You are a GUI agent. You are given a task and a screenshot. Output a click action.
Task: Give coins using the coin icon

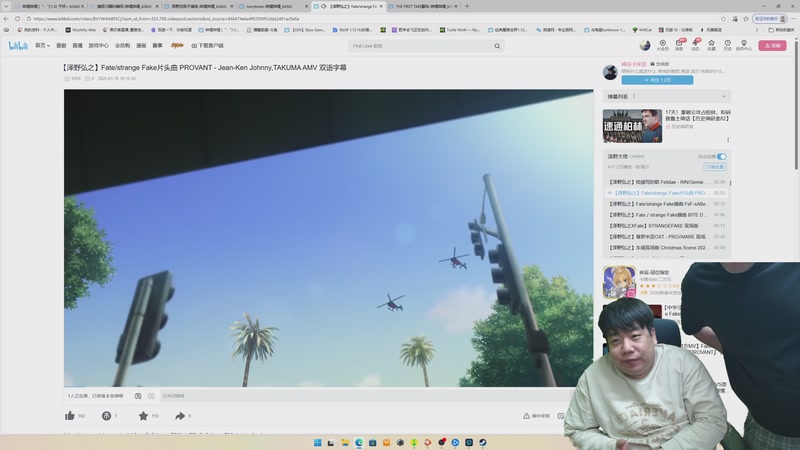106,416
